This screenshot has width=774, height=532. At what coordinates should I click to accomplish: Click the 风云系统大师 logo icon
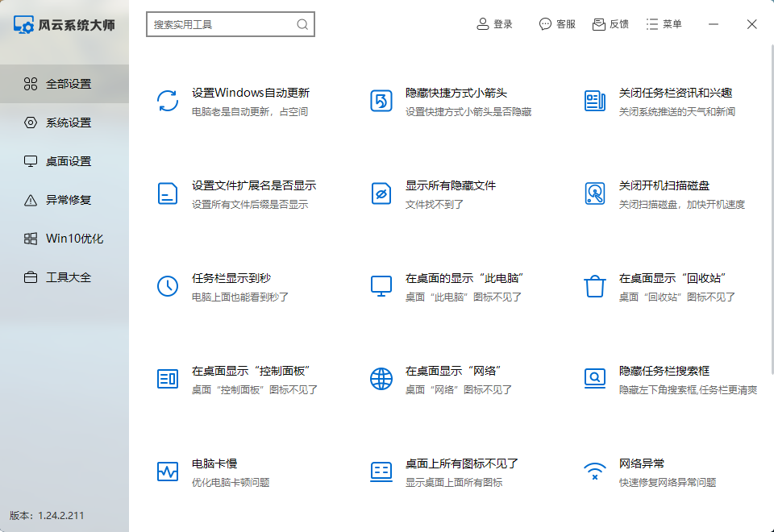click(23, 25)
